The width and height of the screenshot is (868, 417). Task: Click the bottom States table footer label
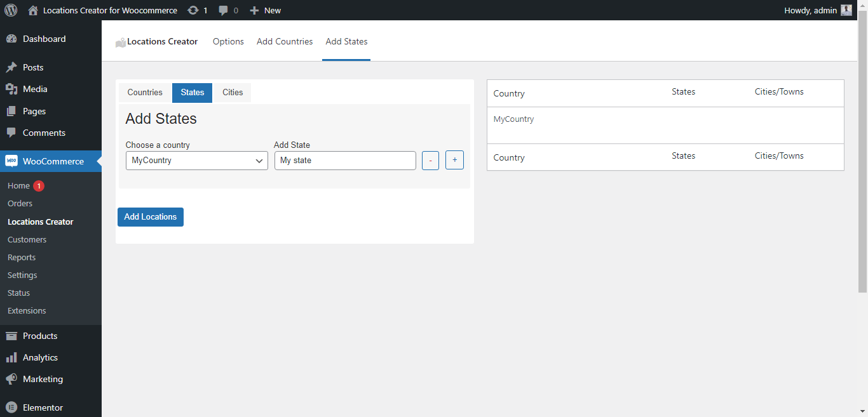tap(683, 156)
